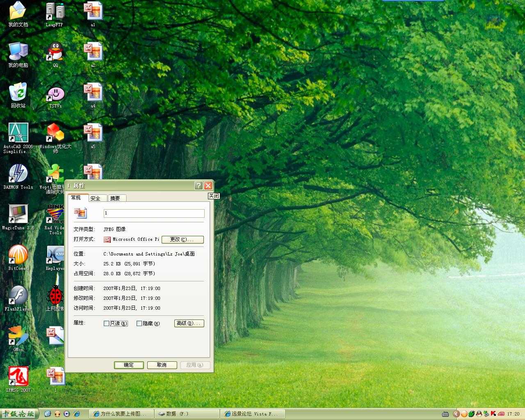Switch to the 摘要 tab
The image size is (525, 420).
click(x=116, y=198)
